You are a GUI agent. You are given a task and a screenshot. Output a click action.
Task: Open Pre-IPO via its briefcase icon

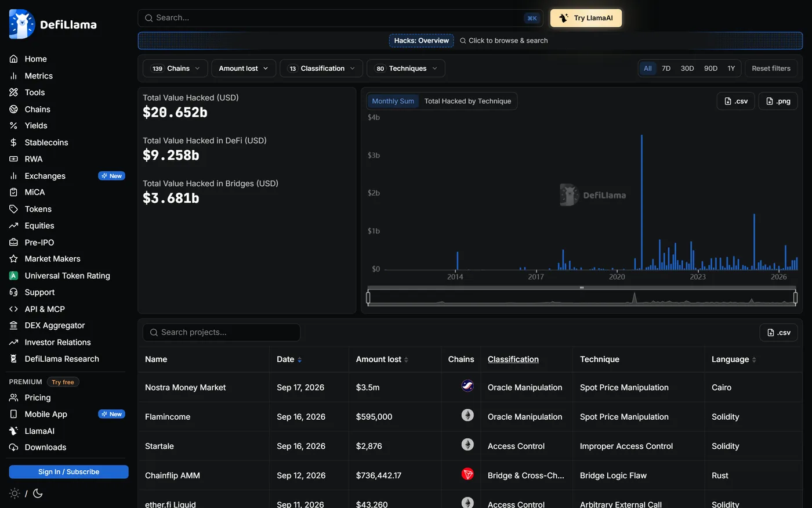click(x=13, y=243)
